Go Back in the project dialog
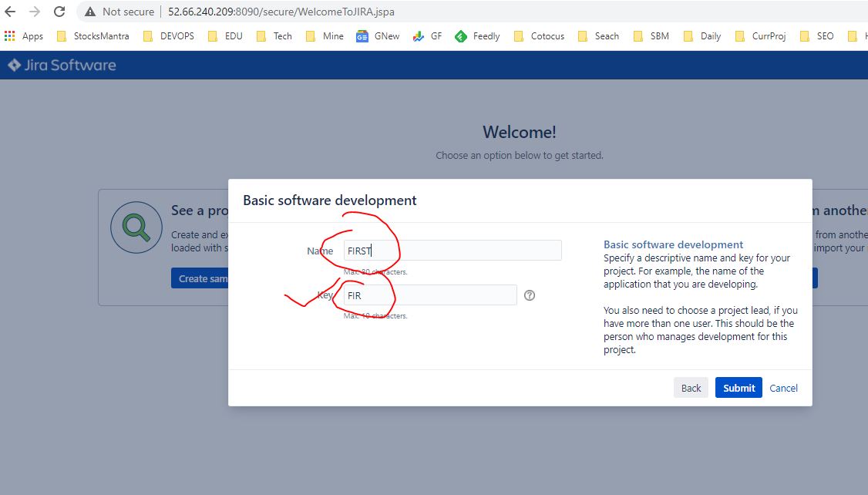Viewport: 868px width, 495px height. pos(691,388)
